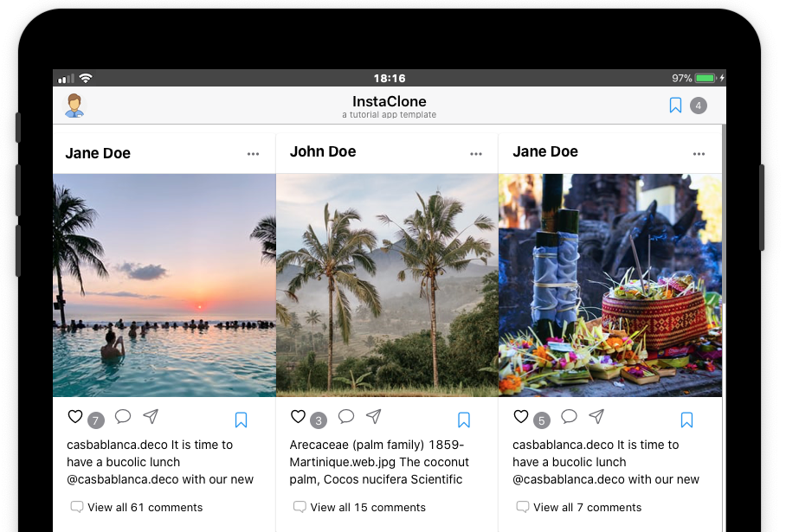786x532 pixels.
Task: Like Jane Doe's sunset pool post
Action: point(75,417)
